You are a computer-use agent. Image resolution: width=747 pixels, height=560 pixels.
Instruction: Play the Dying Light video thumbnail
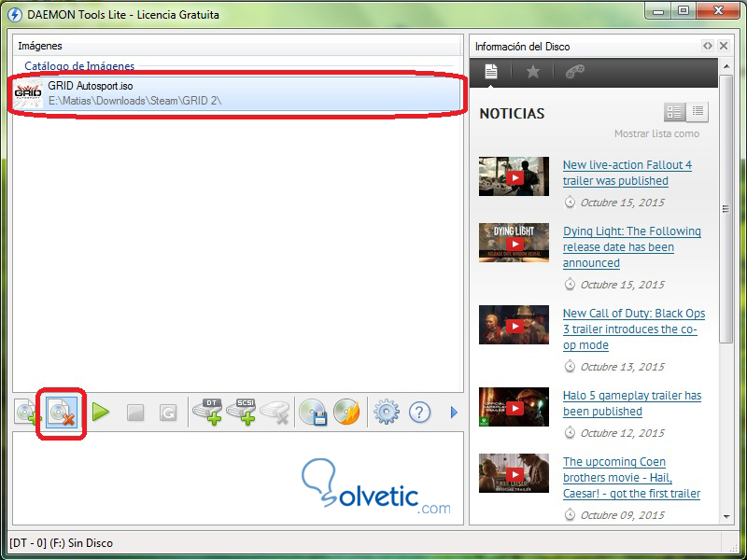point(514,243)
